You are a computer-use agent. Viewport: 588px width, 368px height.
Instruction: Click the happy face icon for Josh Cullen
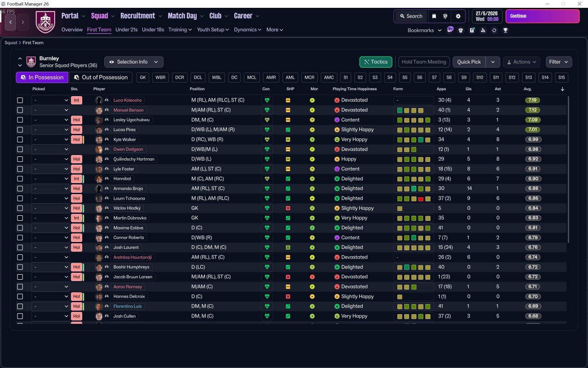337,316
